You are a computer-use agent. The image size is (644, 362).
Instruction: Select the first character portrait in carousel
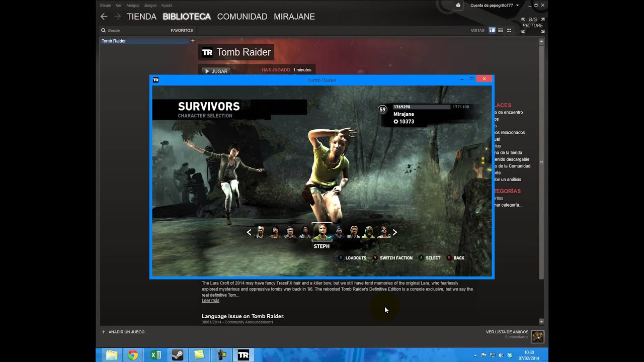[260, 232]
